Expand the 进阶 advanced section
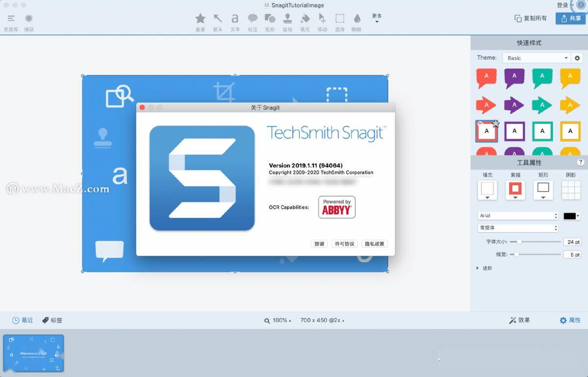 [484, 268]
